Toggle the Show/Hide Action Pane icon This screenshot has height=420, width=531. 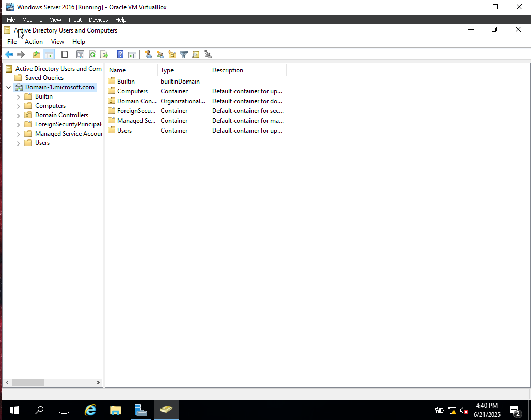(132, 55)
